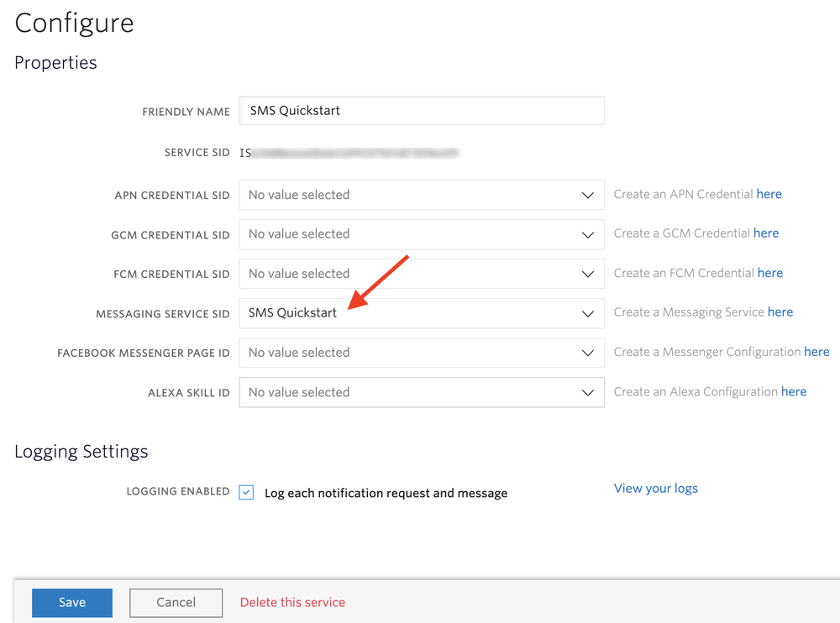
Task: Open the GCM Credential SID dropdown
Action: pos(587,234)
